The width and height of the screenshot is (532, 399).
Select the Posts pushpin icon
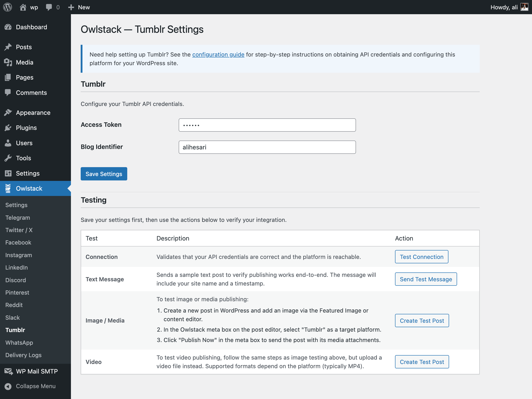(8, 47)
